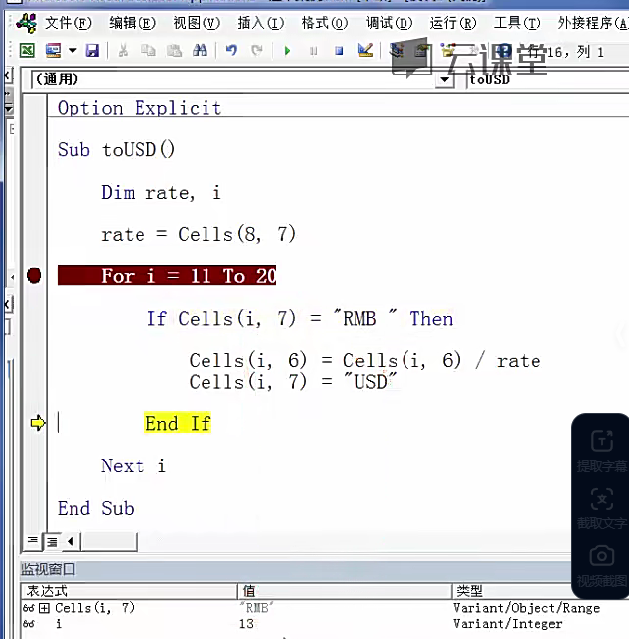629x639 pixels.
Task: Click the Variant/Object/Range type cell
Action: 526,608
